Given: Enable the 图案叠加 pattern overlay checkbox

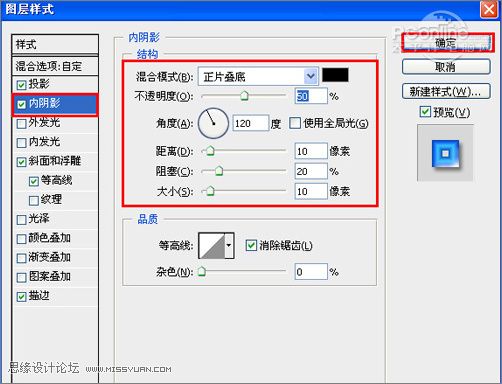Looking at the screenshot, I should point(21,278).
